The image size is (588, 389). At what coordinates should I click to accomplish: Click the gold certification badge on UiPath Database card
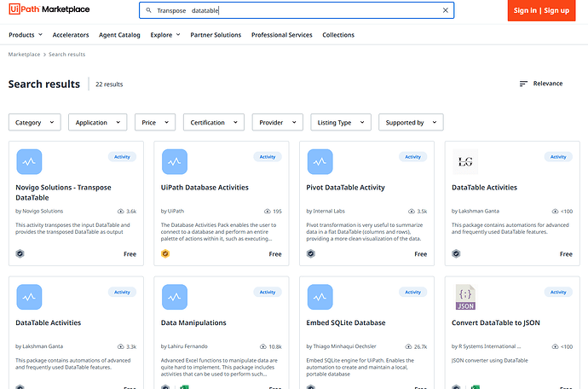pyautogui.click(x=165, y=254)
